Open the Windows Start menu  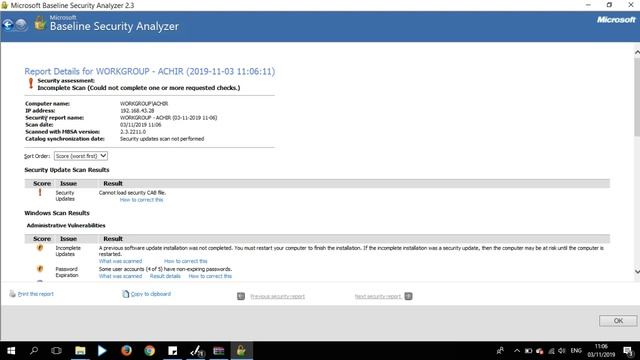(11, 351)
